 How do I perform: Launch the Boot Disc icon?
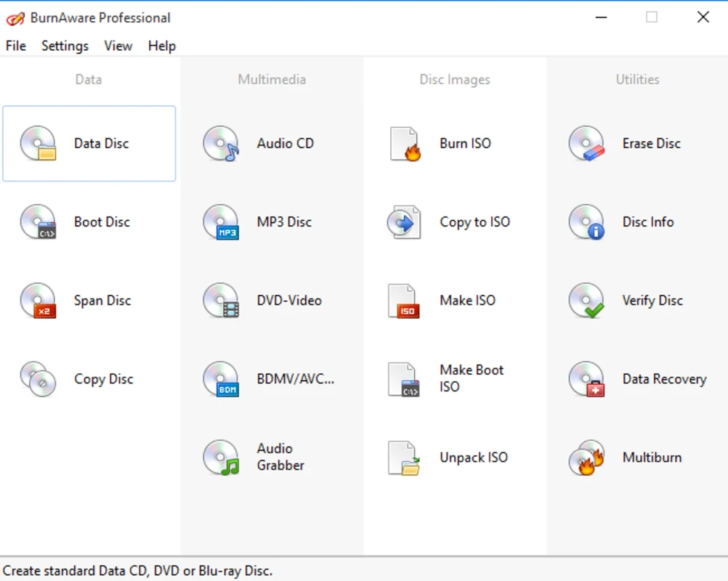coord(38,222)
